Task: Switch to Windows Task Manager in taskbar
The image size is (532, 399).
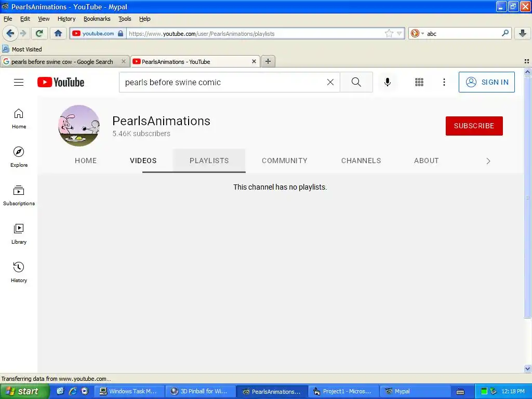Action: point(129,391)
